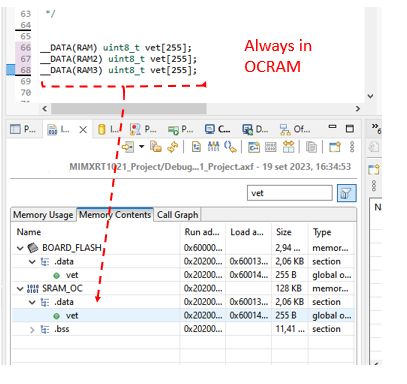
Task: Sort by the Size column header
Action: tap(290, 232)
